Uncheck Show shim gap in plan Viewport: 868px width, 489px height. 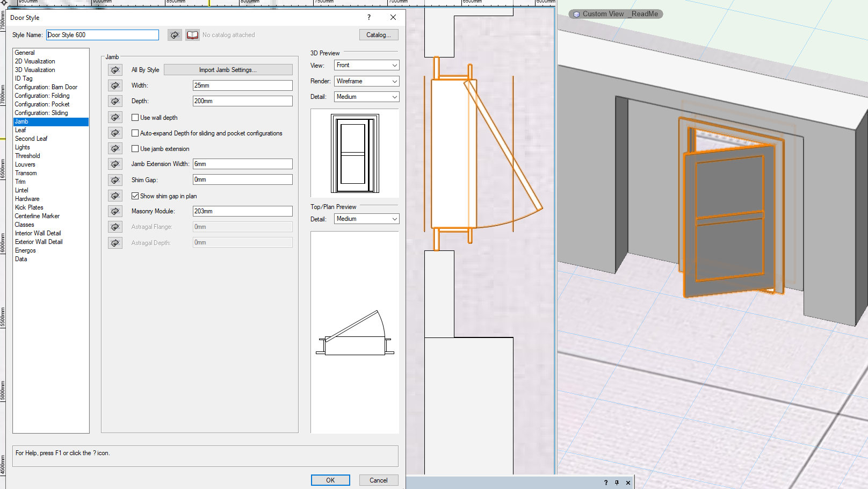pyautogui.click(x=135, y=196)
